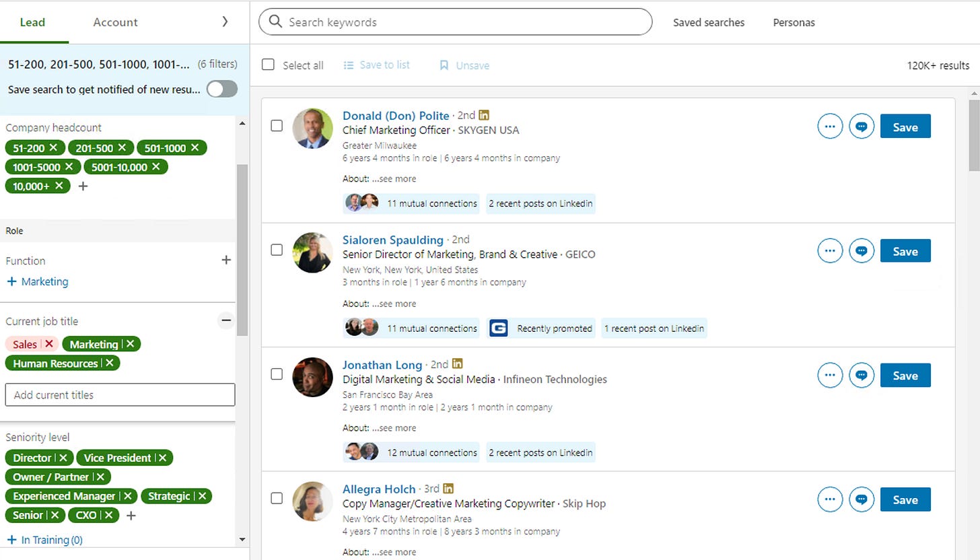Add In Training seniority option
980x560 pixels.
tap(44, 540)
